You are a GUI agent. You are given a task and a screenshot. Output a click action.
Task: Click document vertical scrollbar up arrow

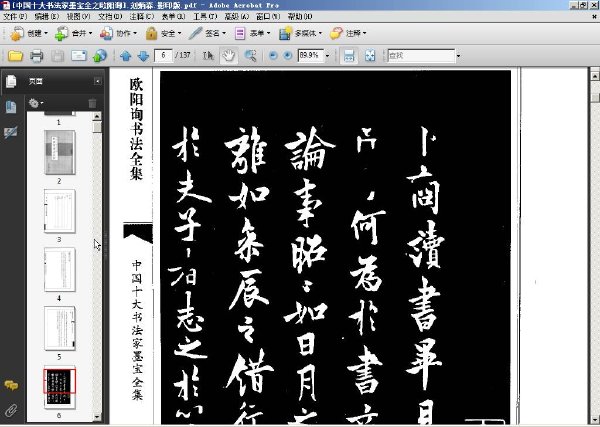(595, 76)
